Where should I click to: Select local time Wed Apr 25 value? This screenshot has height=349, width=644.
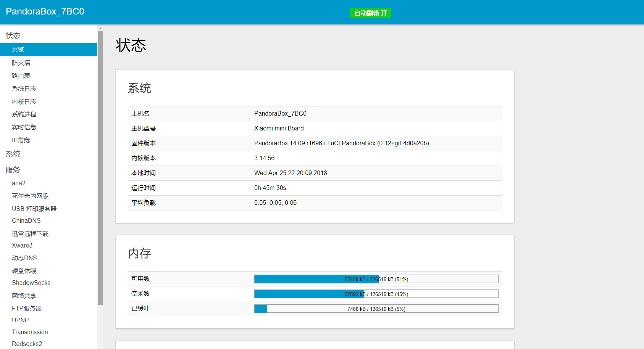coord(291,173)
